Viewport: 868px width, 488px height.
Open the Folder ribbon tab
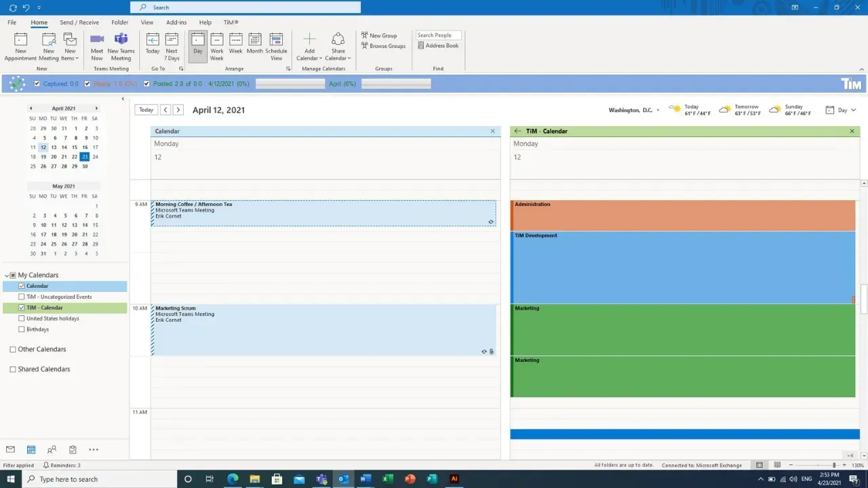pyautogui.click(x=120, y=22)
